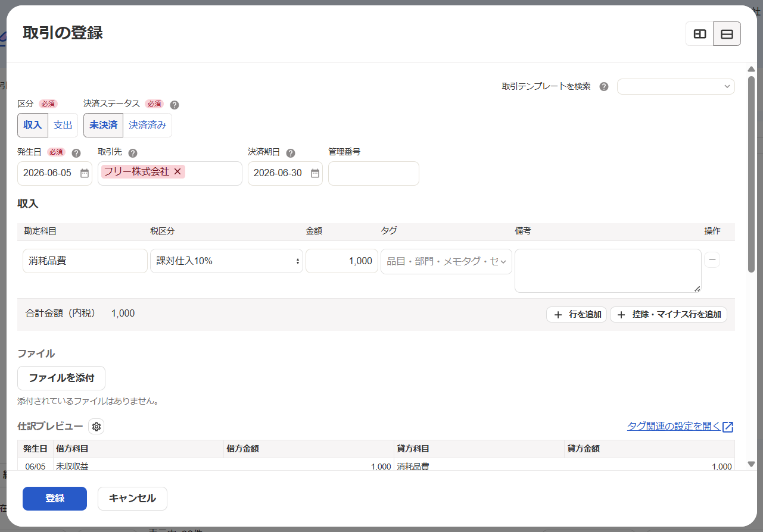Click 勘定科目 field 消耗品費
This screenshot has height=532, width=763.
pos(85,261)
